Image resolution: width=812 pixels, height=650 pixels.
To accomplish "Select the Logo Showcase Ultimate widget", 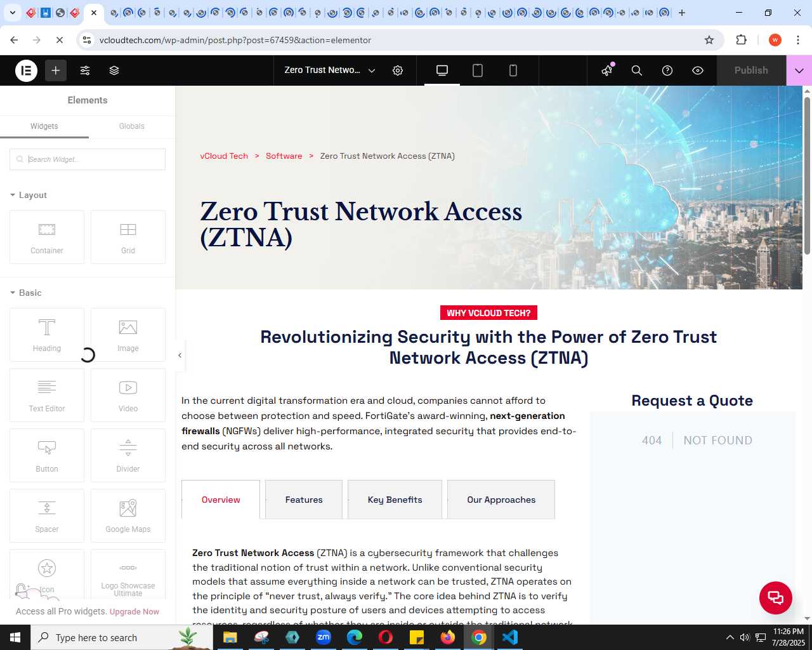I will click(x=128, y=574).
